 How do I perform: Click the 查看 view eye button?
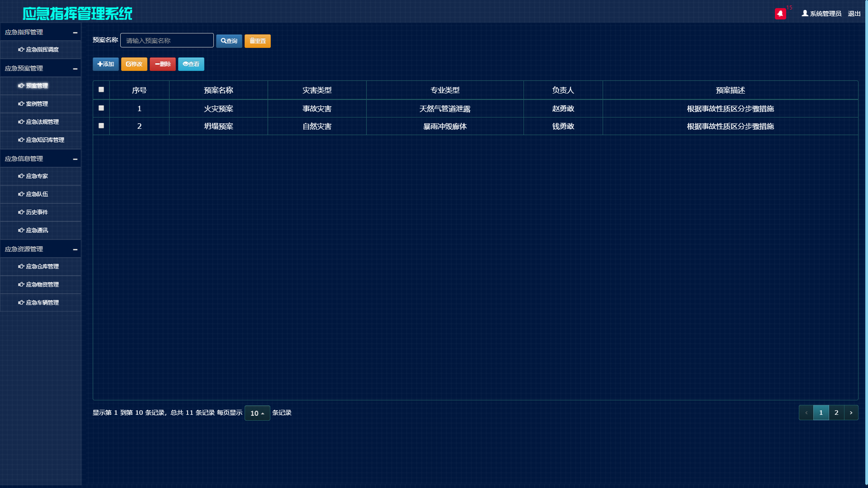191,64
